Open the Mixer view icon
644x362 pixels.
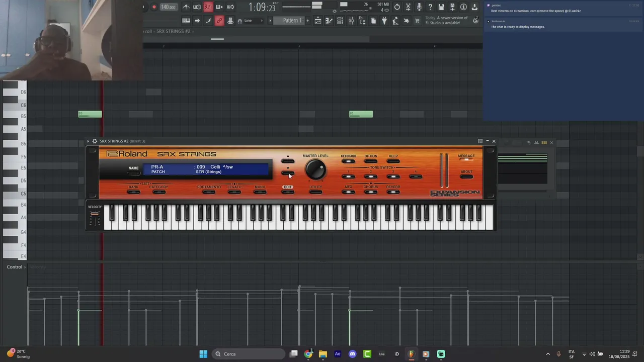click(351, 21)
